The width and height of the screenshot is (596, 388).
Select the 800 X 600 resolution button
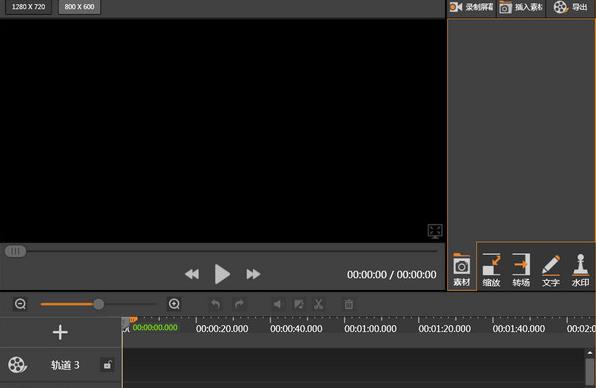point(79,7)
